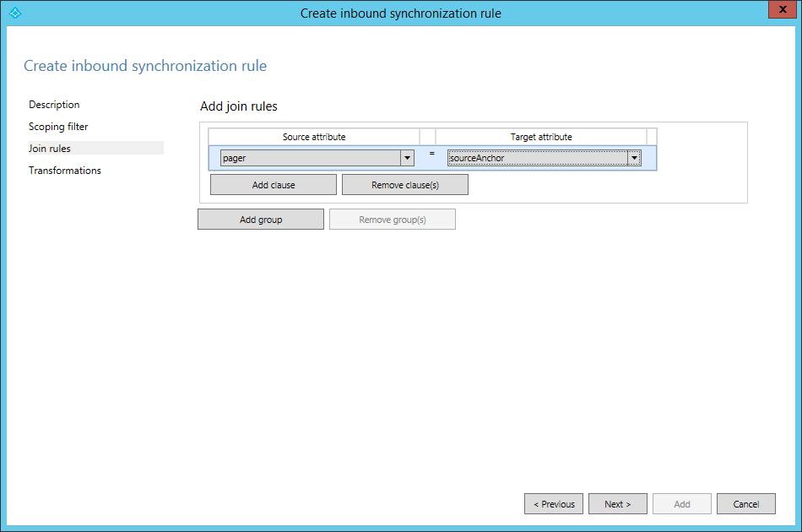Select Join rules in the sidebar
The height and width of the screenshot is (532, 802).
pos(50,149)
